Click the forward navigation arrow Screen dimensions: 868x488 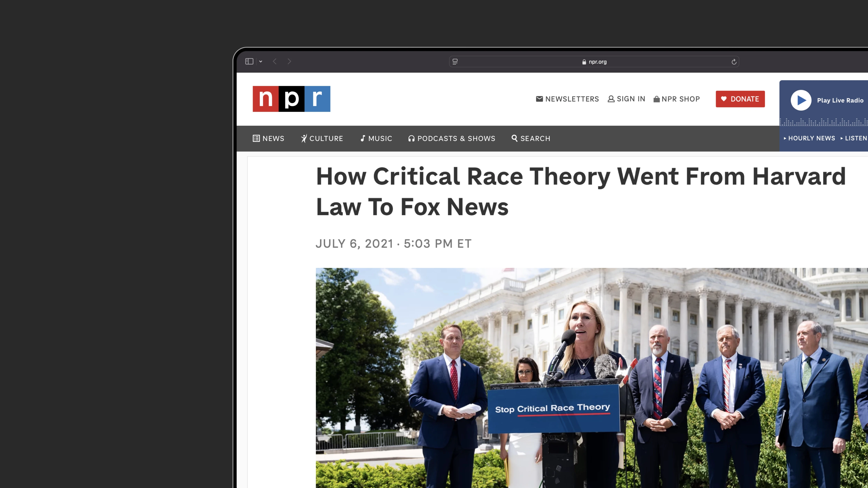[289, 61]
